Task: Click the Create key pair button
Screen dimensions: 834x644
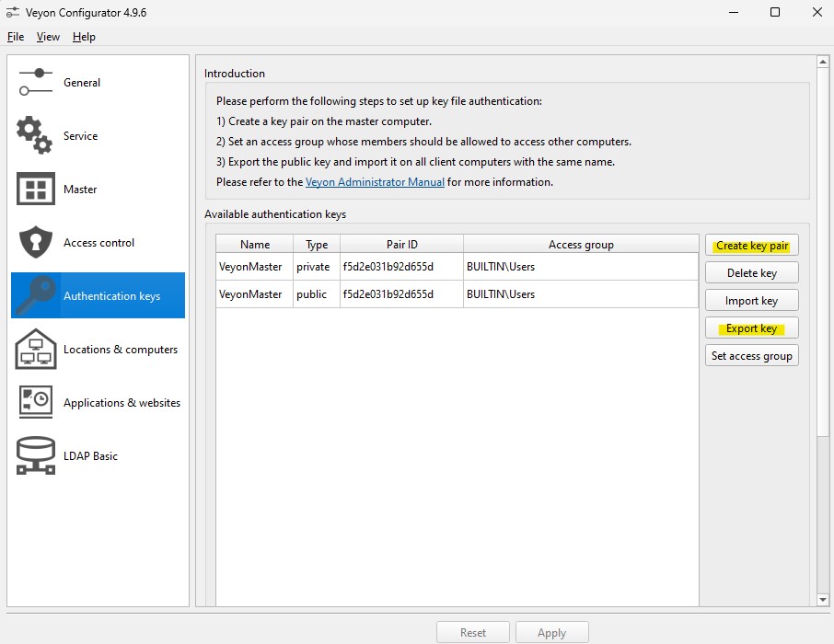Action: pyautogui.click(x=751, y=245)
